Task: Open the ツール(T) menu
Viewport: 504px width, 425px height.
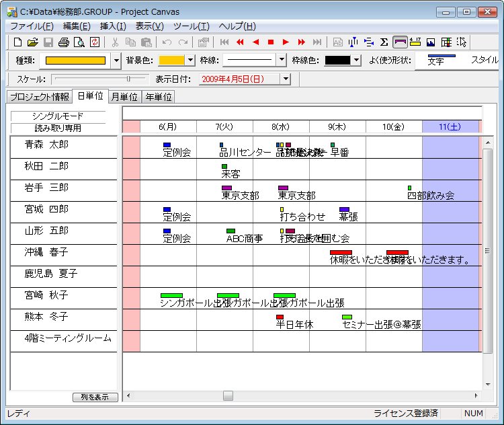Action: 191,26
